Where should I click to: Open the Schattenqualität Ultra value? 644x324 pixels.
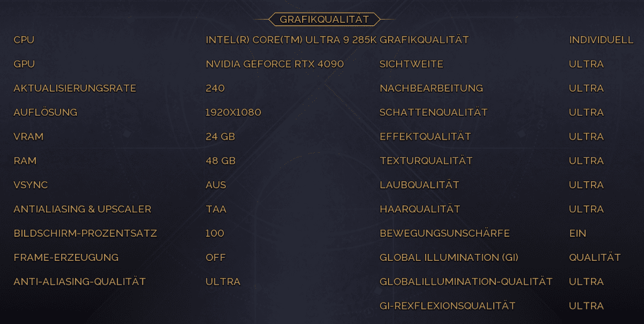point(586,112)
